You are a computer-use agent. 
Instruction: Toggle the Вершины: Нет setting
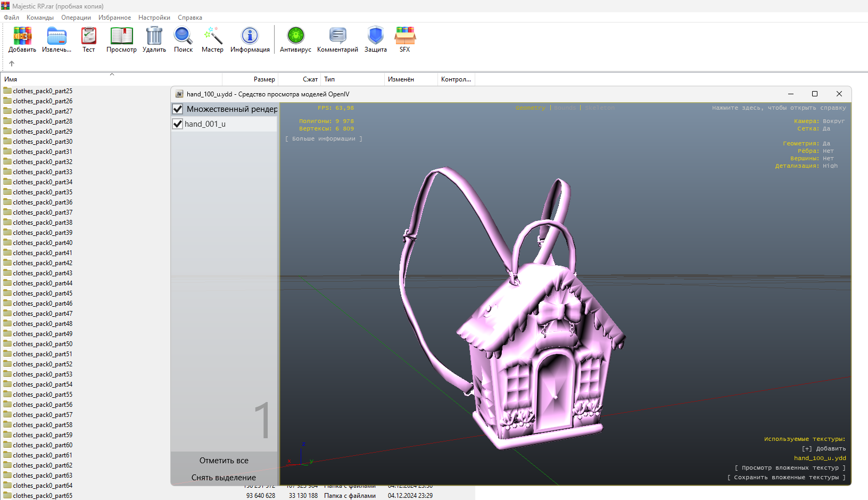pos(812,158)
